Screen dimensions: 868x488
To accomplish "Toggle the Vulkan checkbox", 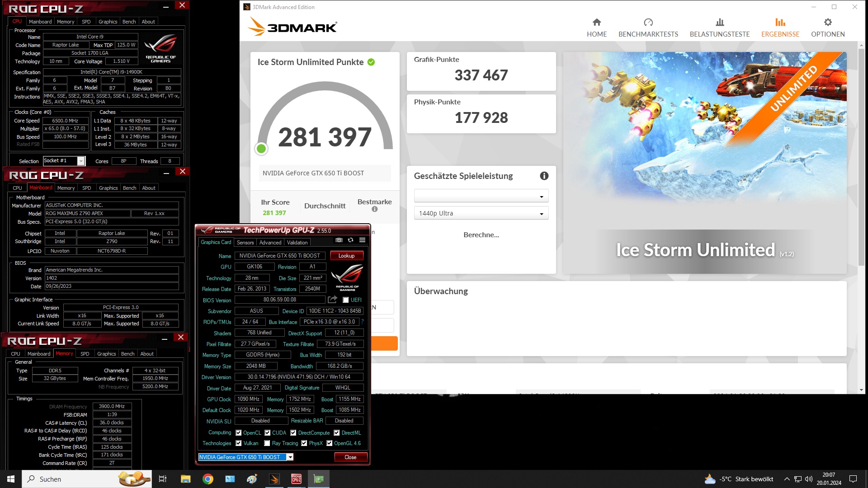I will coord(239,443).
